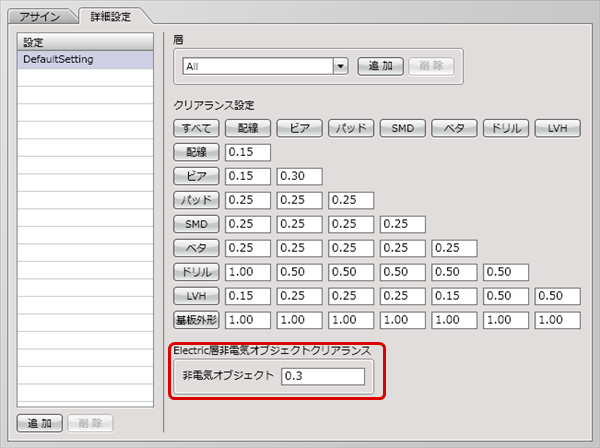Switch to the アサイン tab
The height and width of the screenshot is (448, 600).
click(39, 17)
